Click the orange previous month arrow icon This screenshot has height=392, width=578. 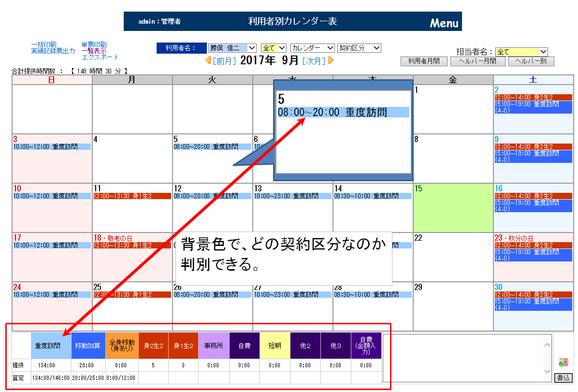point(208,60)
